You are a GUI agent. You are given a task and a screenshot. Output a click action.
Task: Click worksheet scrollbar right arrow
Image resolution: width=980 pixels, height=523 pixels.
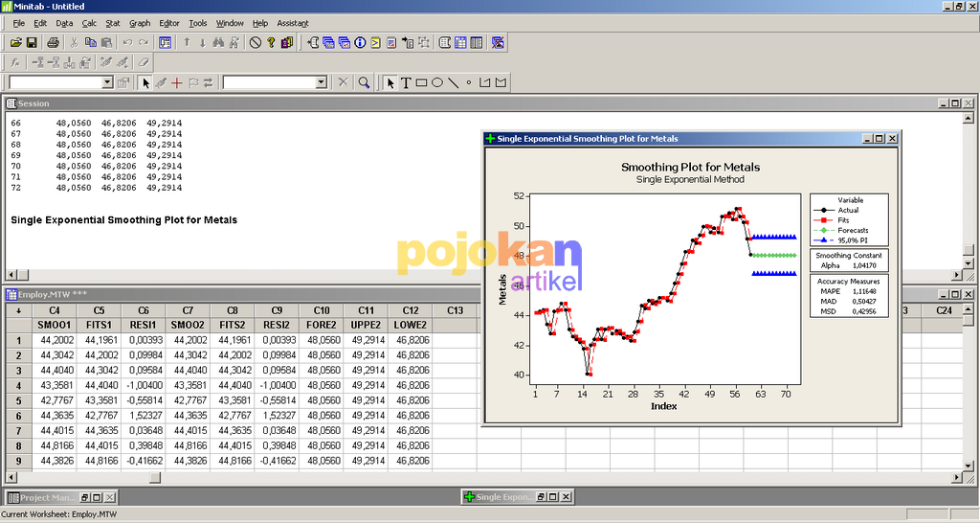tap(957, 478)
